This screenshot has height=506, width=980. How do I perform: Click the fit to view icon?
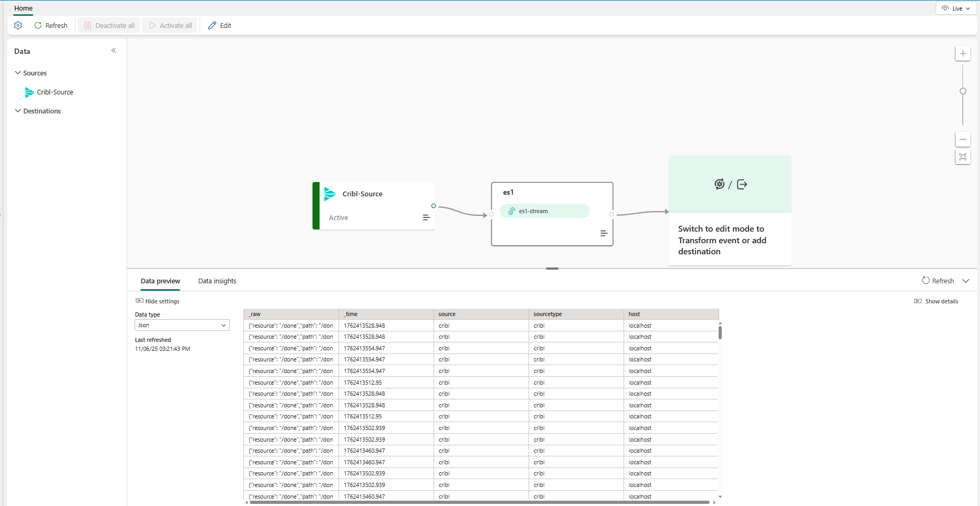pos(963,157)
